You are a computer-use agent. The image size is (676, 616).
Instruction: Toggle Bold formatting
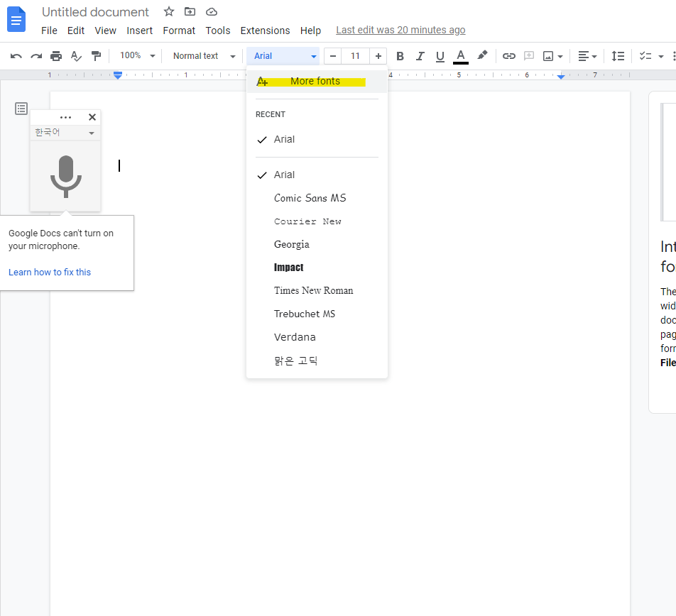point(400,56)
